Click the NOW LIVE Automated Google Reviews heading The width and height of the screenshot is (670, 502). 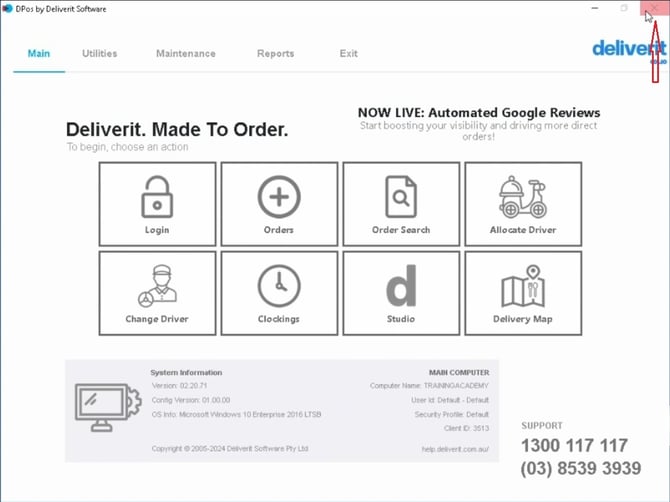click(479, 112)
